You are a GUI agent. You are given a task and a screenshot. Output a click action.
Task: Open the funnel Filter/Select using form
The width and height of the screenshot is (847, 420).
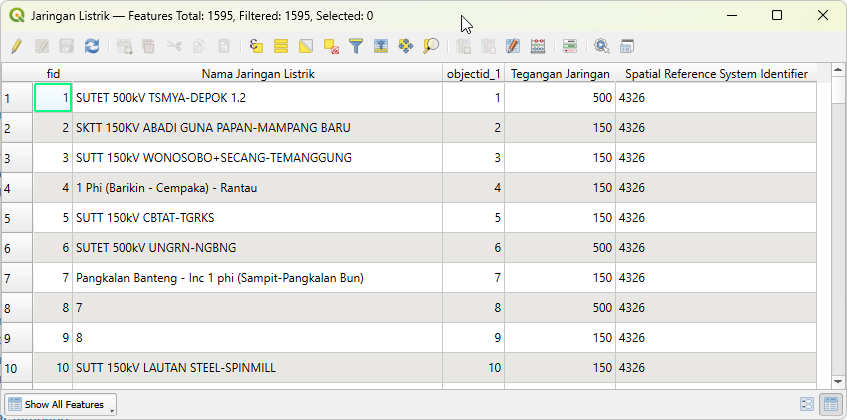(x=356, y=46)
